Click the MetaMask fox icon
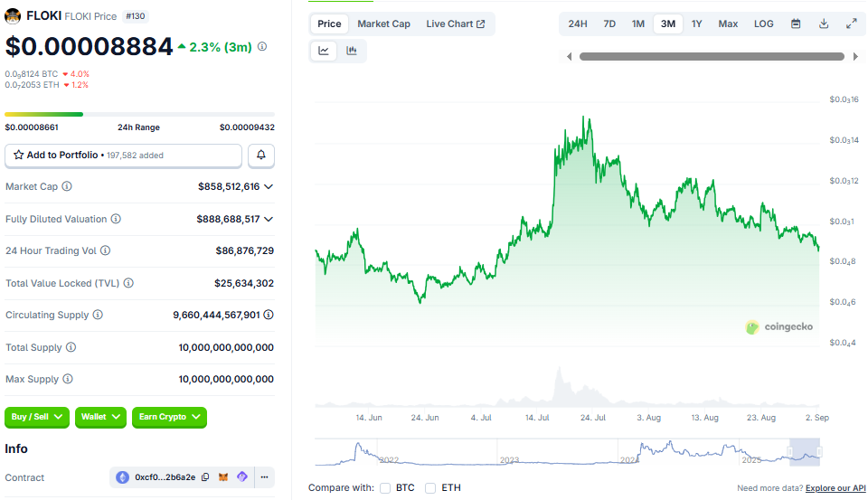The width and height of the screenshot is (868, 500). 223,477
